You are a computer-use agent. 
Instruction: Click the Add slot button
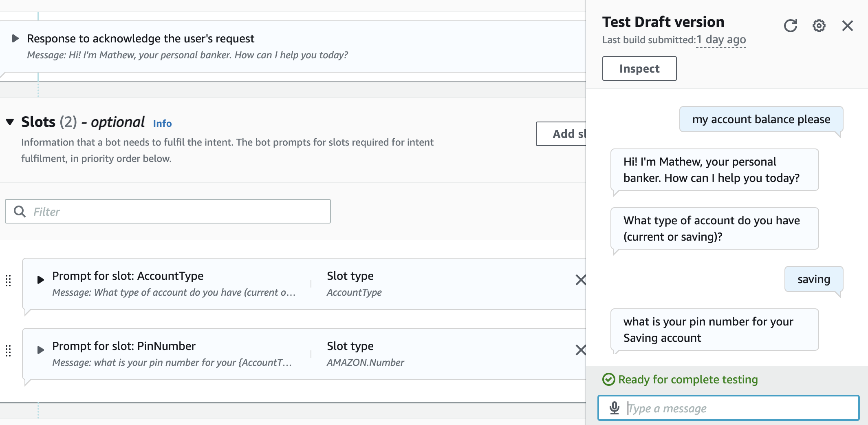click(x=562, y=134)
